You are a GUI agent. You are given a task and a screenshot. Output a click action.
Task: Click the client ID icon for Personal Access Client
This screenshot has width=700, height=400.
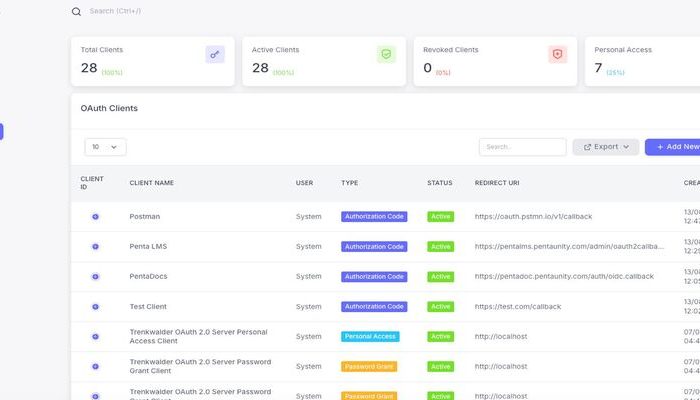[96, 336]
